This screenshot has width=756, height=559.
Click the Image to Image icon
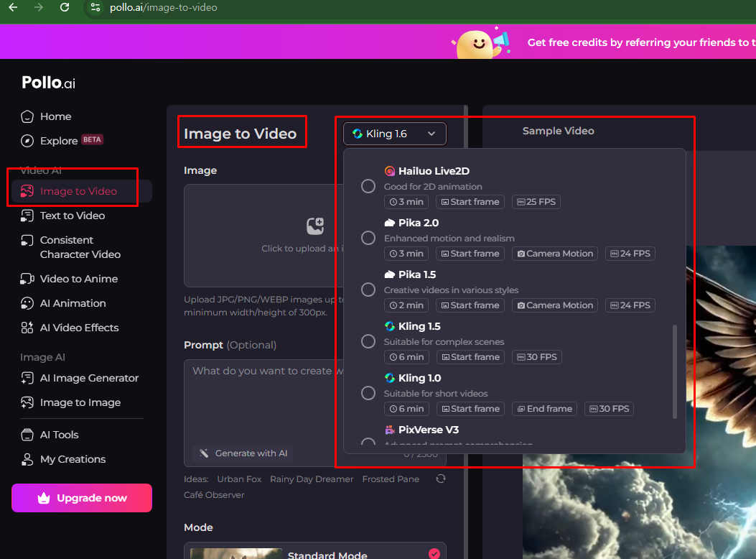27,402
